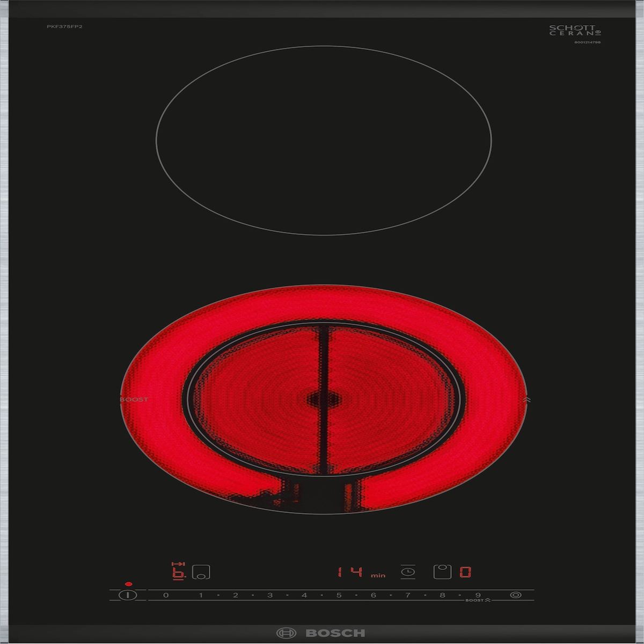Tap the BOOST chevron icon on the power strip
Screen dimensions: 644x644
487,600
